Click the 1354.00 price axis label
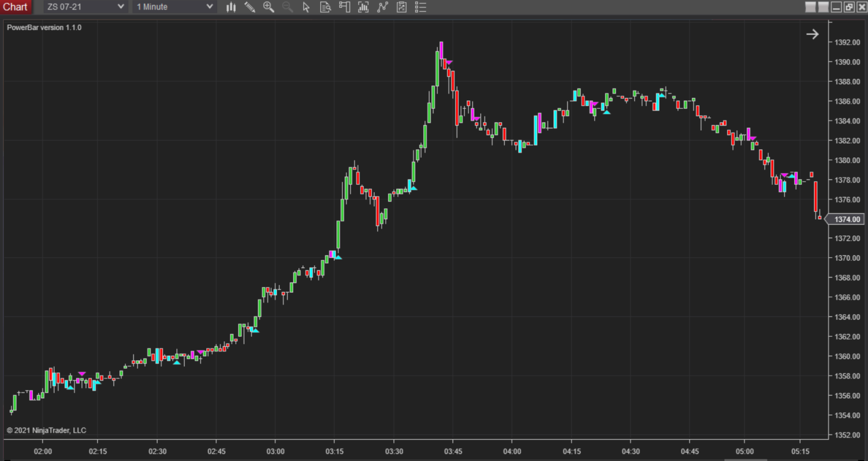 847,415
